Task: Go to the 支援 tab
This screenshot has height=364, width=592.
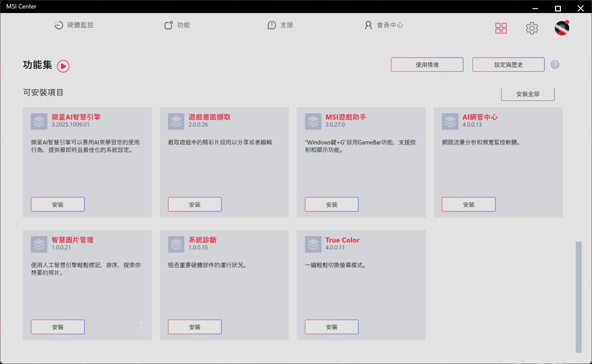Action: coord(280,25)
